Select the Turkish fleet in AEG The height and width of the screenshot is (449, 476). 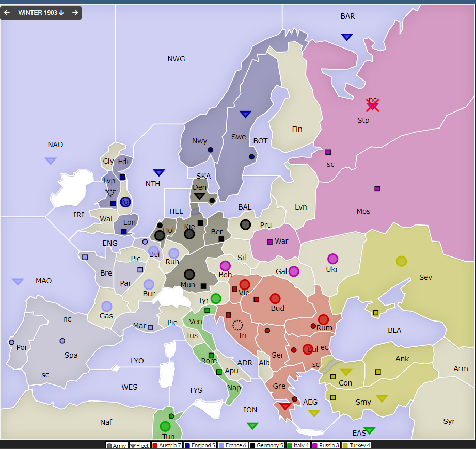click(x=314, y=413)
